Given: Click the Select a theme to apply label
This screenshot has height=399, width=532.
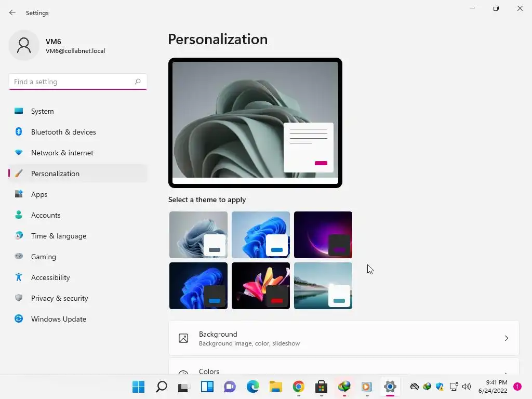Looking at the screenshot, I should (x=207, y=199).
